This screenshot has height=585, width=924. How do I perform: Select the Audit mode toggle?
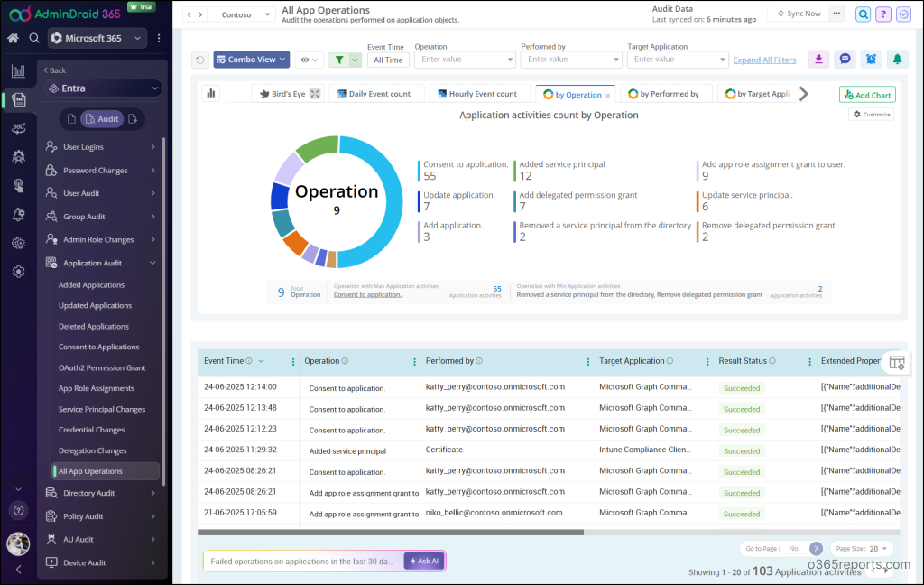(102, 119)
